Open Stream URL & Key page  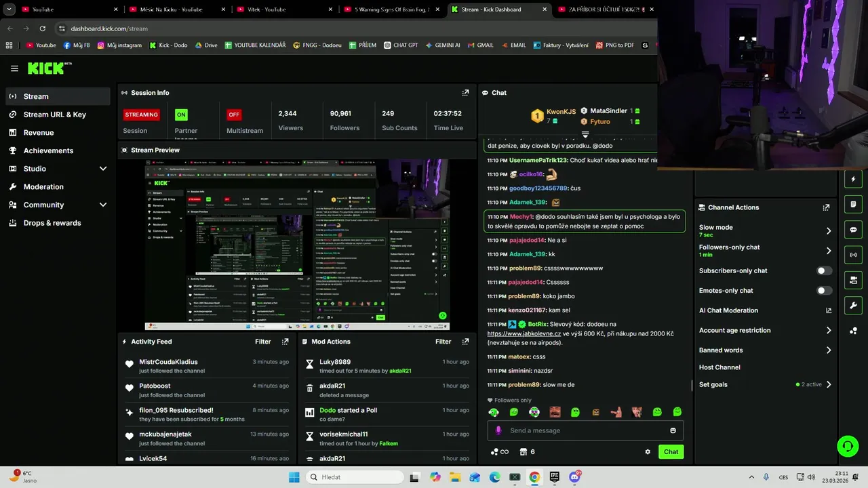point(58,115)
